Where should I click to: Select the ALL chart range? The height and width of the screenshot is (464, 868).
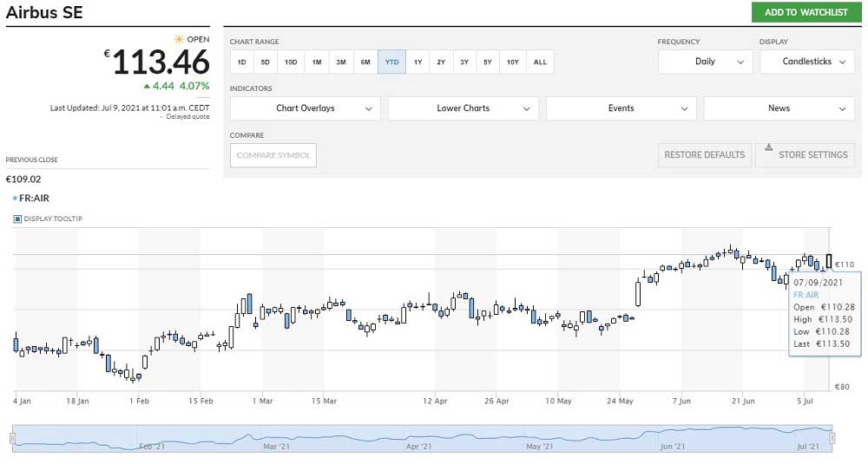pyautogui.click(x=540, y=62)
